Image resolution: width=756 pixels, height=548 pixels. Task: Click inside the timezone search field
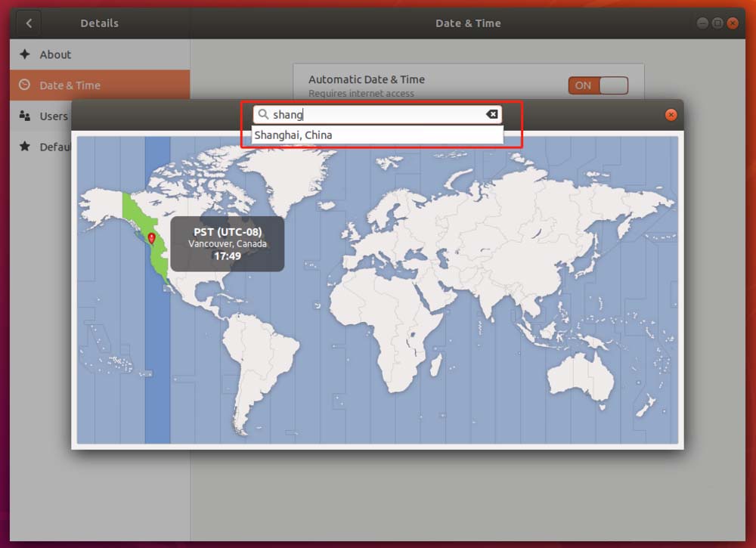[363, 113]
